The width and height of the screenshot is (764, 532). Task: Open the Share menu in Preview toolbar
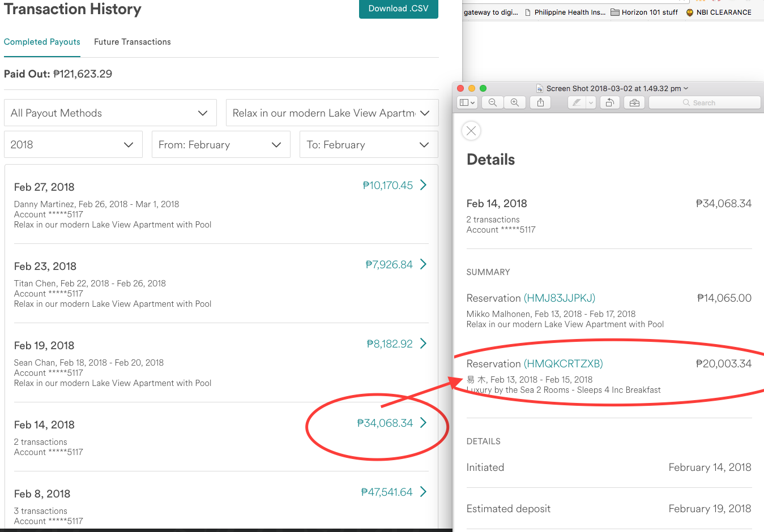(x=540, y=102)
